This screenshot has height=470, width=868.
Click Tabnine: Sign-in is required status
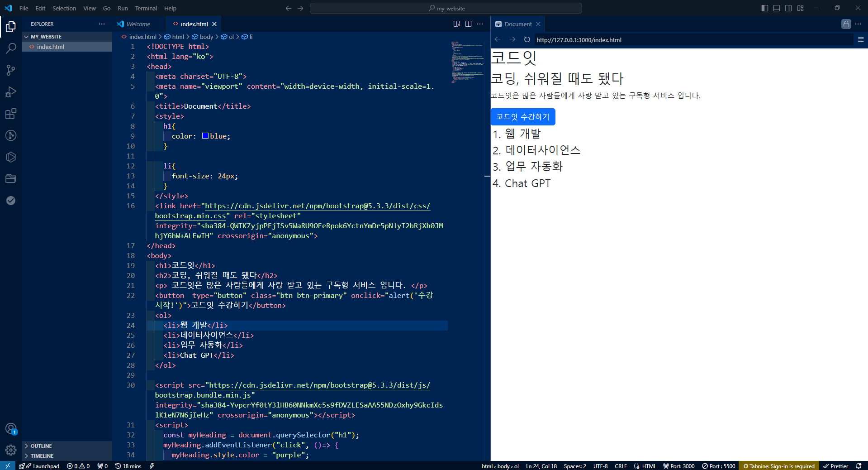coord(778,466)
